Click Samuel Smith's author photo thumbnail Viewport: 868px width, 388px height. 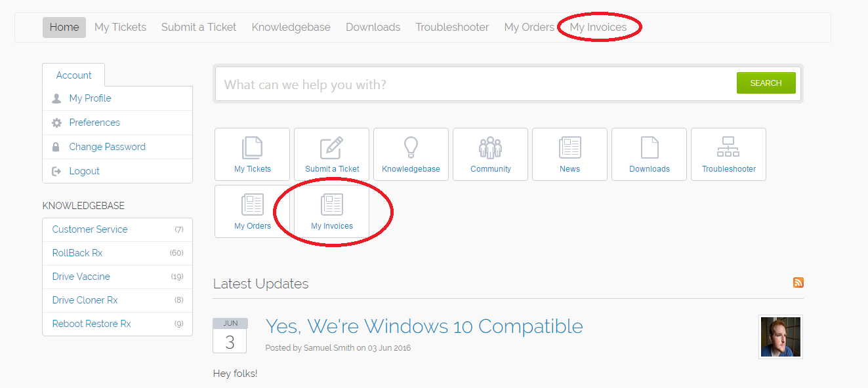click(780, 337)
